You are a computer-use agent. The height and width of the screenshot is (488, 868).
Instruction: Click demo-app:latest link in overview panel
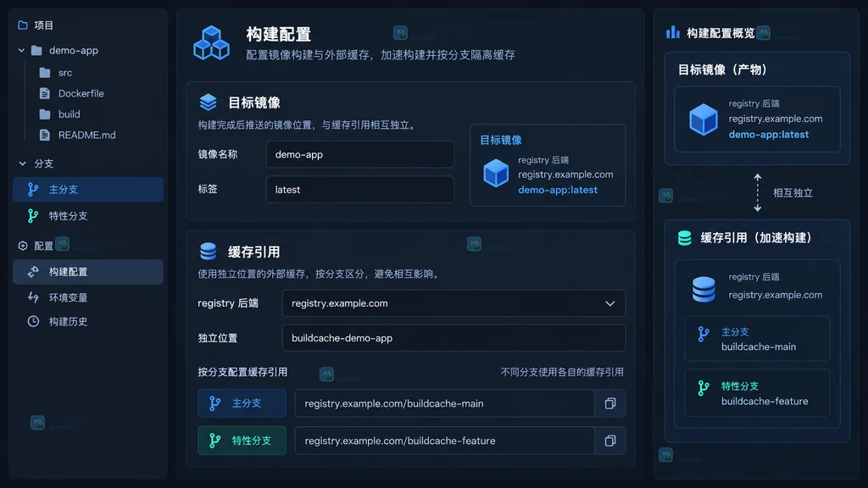[768, 135]
